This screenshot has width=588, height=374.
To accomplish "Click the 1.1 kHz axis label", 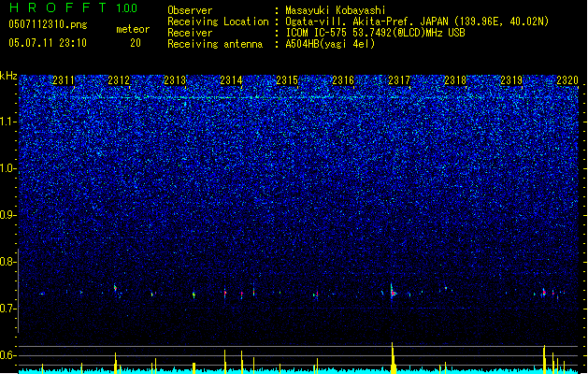I will coord(7,122).
